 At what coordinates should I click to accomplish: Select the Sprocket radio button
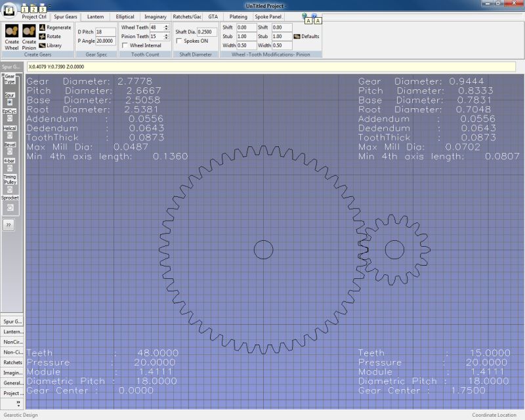[10, 207]
